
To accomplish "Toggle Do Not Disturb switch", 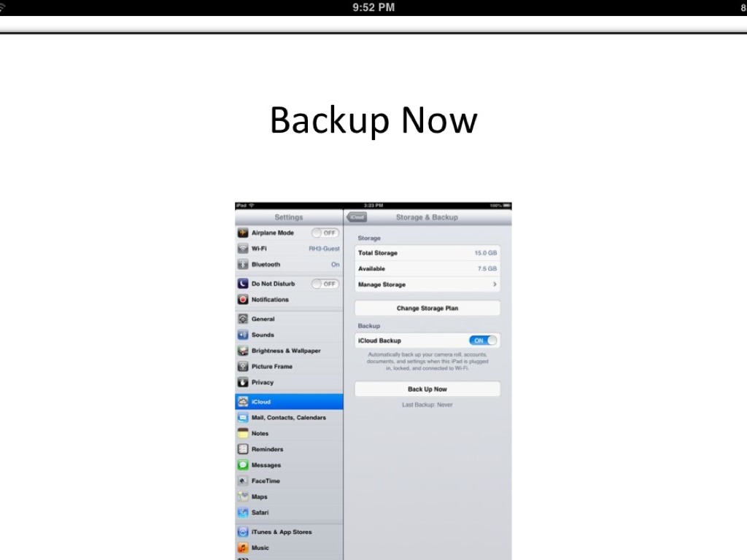I will tap(325, 284).
